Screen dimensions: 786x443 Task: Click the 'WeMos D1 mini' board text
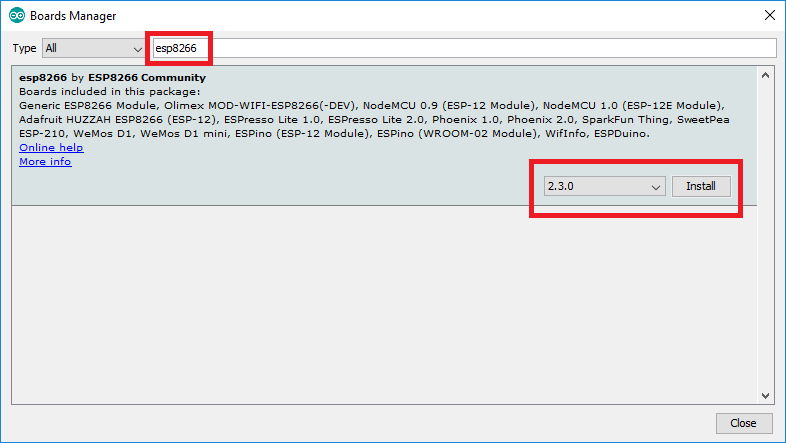(183, 134)
